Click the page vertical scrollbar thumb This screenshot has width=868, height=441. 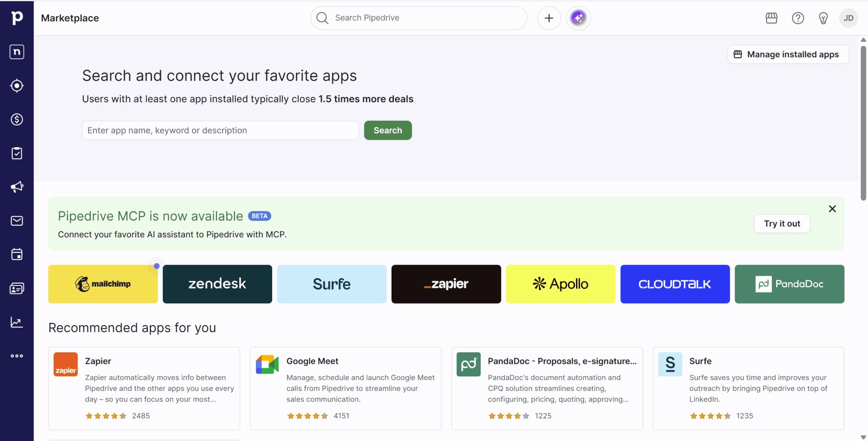tap(863, 122)
